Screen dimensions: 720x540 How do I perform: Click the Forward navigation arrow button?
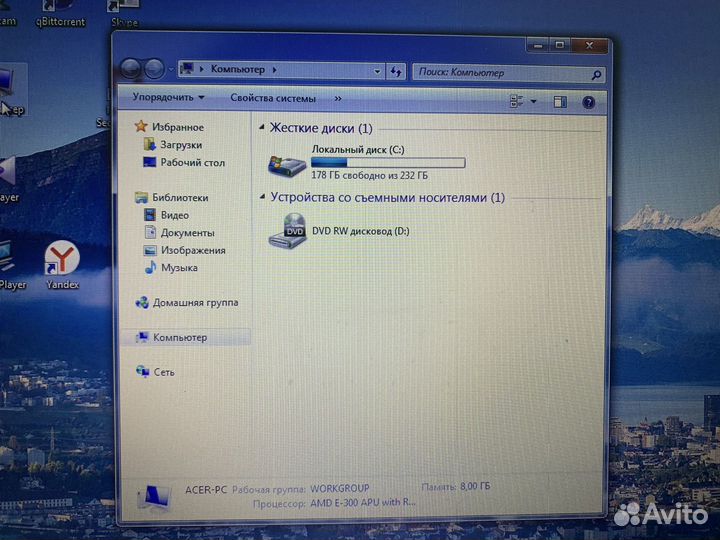[x=154, y=69]
